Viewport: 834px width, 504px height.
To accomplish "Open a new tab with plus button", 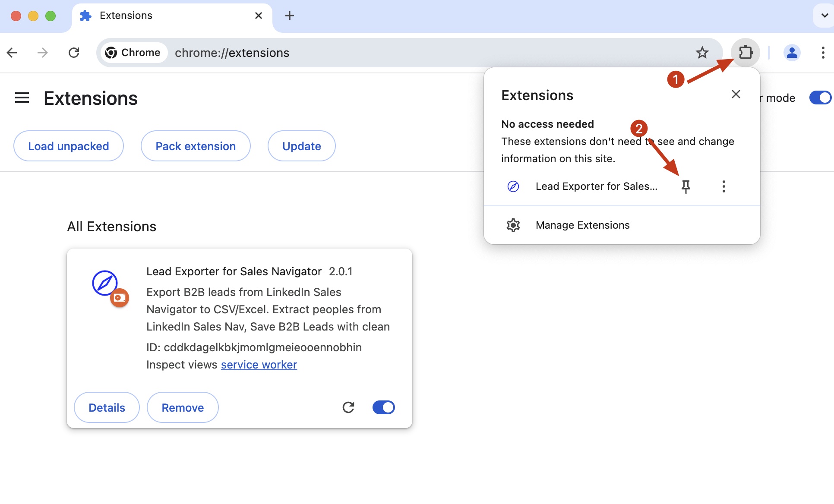I will pos(289,16).
